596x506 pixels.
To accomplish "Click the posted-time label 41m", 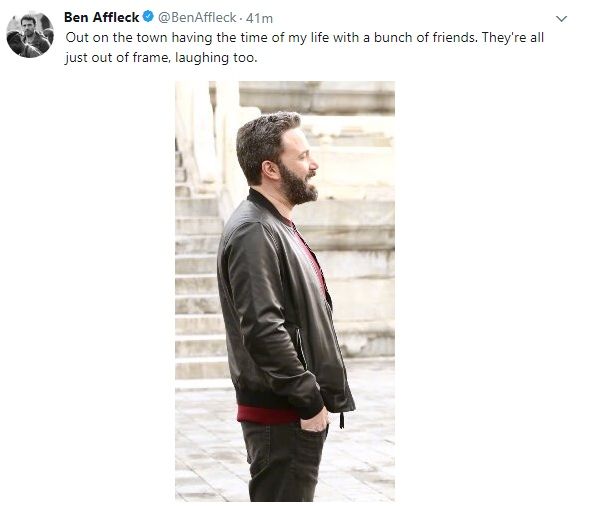I will pyautogui.click(x=259, y=18).
